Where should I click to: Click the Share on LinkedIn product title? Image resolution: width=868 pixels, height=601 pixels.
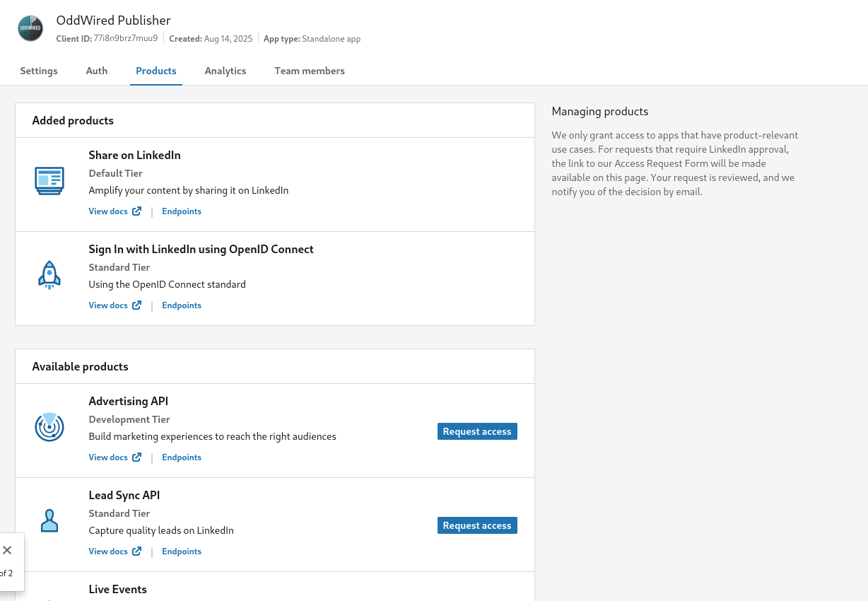click(x=134, y=156)
